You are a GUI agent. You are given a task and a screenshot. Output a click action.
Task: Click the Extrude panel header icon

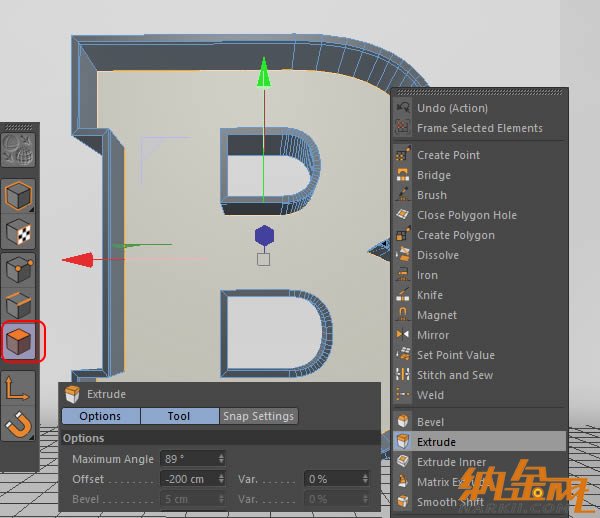(72, 394)
